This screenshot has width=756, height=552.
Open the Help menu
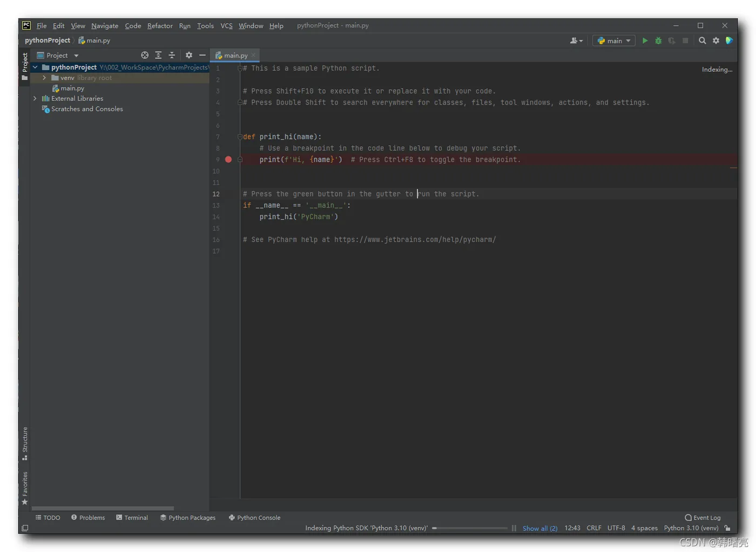276,25
